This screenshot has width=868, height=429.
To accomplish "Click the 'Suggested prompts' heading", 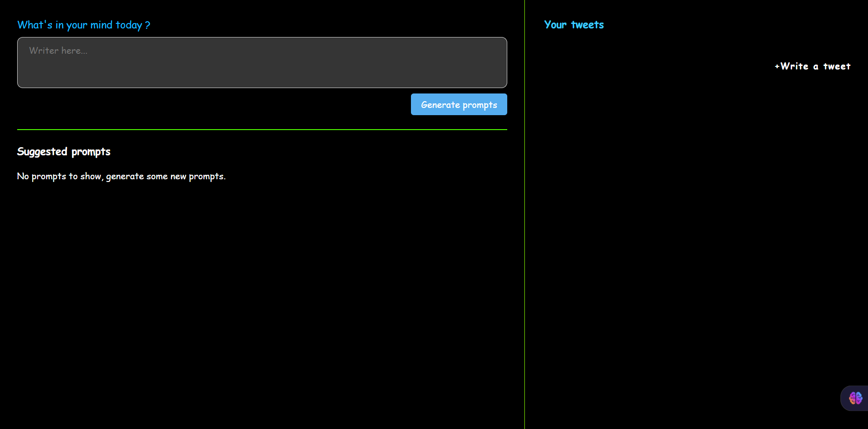I will [x=64, y=152].
